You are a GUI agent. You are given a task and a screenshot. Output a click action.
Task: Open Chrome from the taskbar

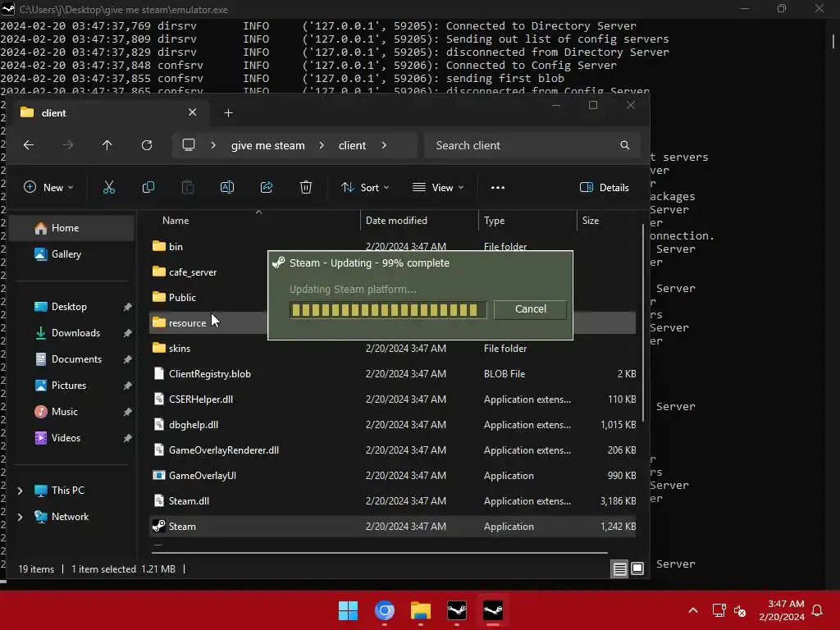point(385,610)
